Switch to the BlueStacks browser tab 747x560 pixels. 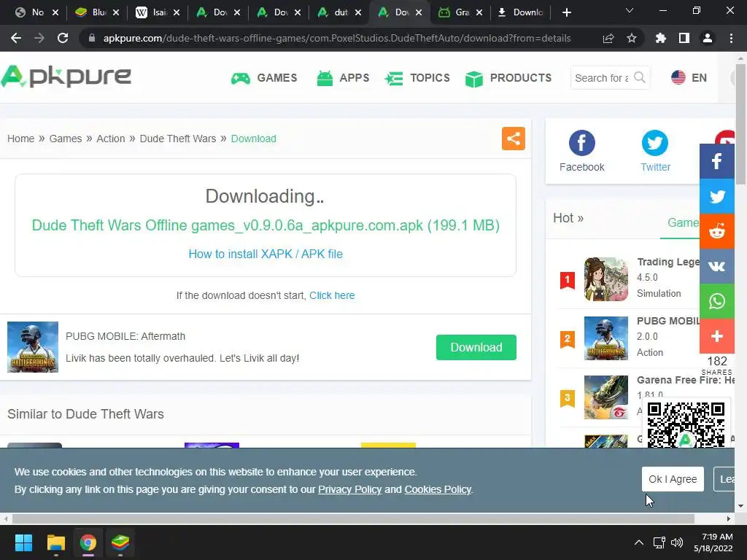pyautogui.click(x=97, y=12)
